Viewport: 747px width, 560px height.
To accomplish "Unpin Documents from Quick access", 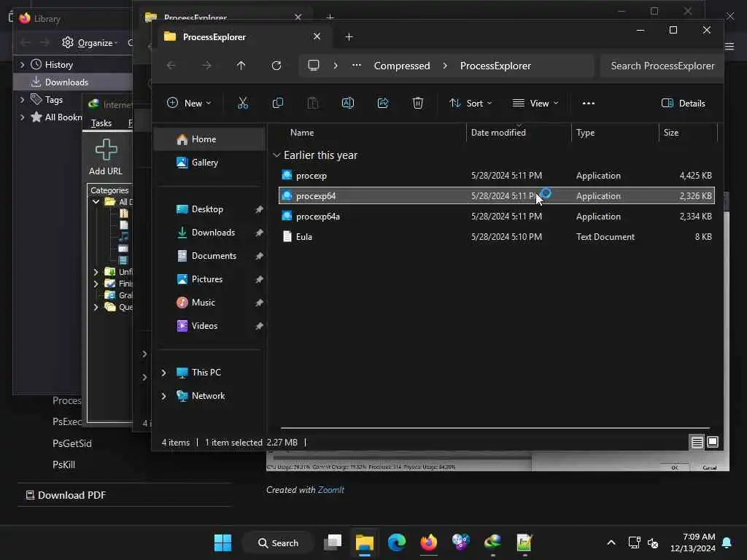I will [259, 256].
